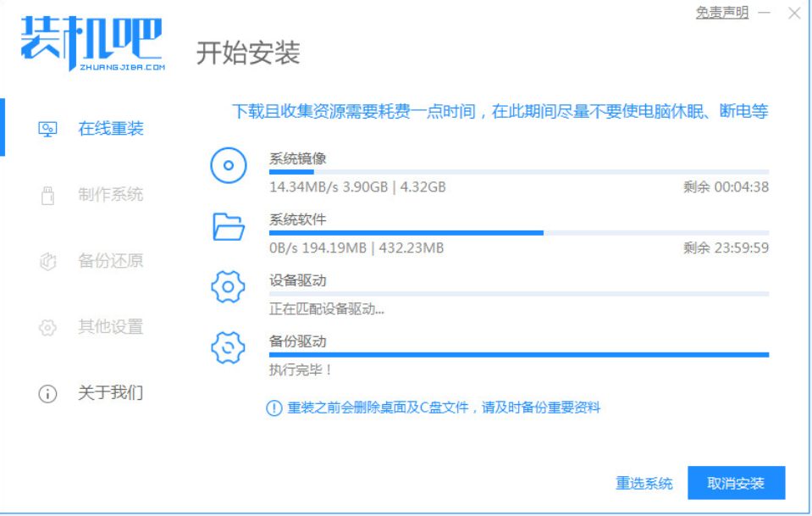This screenshot has width=812, height=516.
Task: Click the 在线重装 monitor icon
Action: tap(47, 129)
